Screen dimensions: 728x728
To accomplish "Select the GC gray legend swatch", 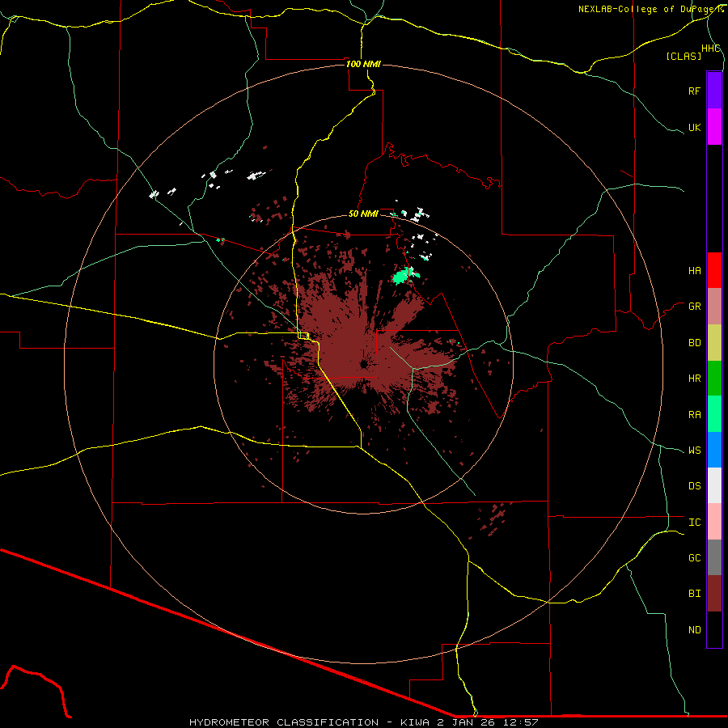I will pos(714,557).
